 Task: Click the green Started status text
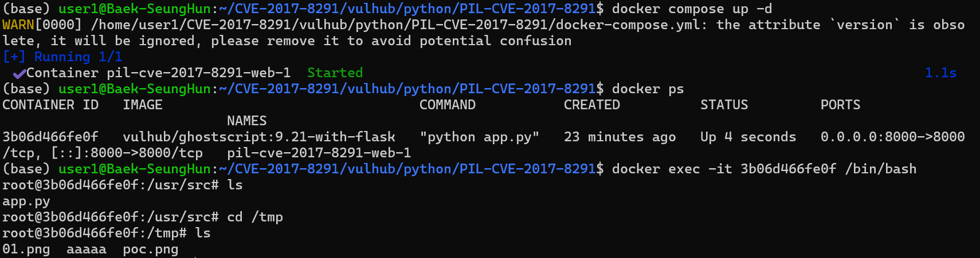point(335,73)
